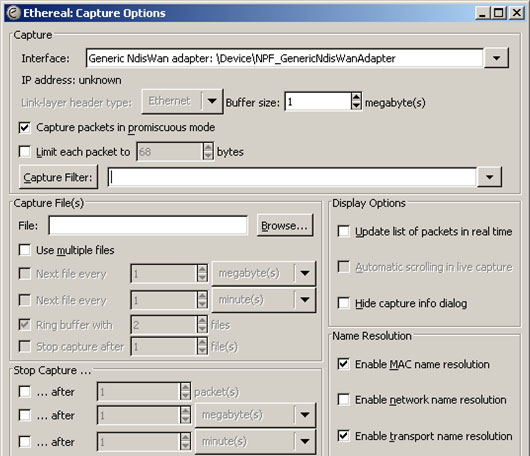Toggle Next file every minute(s) checkbox
530x456 pixels.
pos(24,300)
